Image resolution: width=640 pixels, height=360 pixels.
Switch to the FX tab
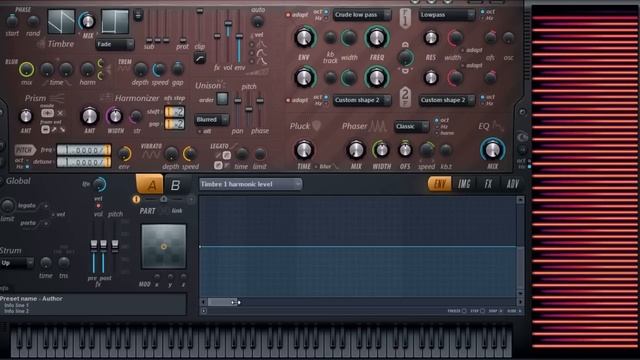coord(488,184)
